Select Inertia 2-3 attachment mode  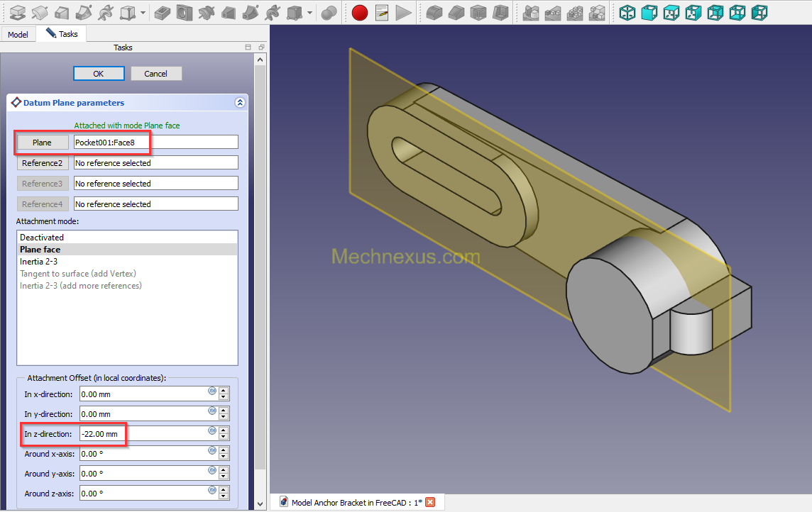pyautogui.click(x=127, y=262)
